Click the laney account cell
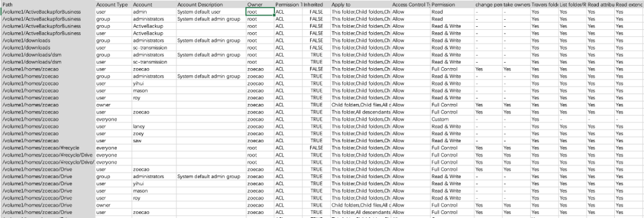Screen dimensions: 644x218 (x=154, y=126)
